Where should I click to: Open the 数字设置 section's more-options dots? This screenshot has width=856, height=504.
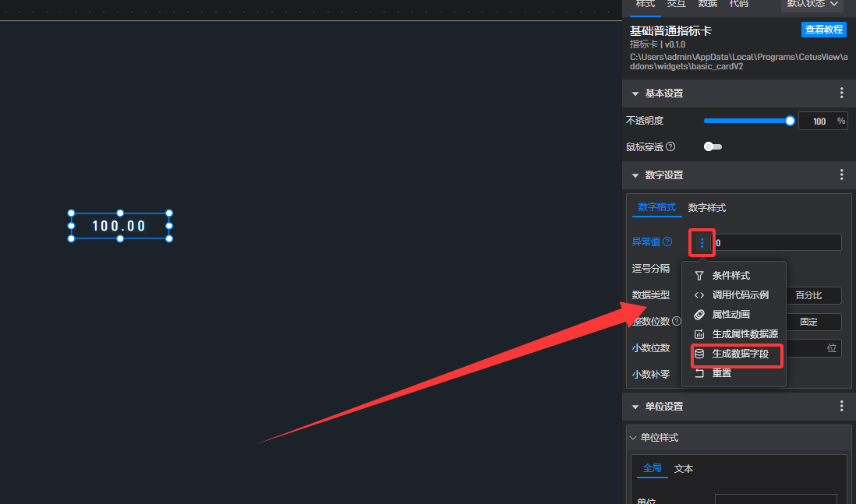841,174
